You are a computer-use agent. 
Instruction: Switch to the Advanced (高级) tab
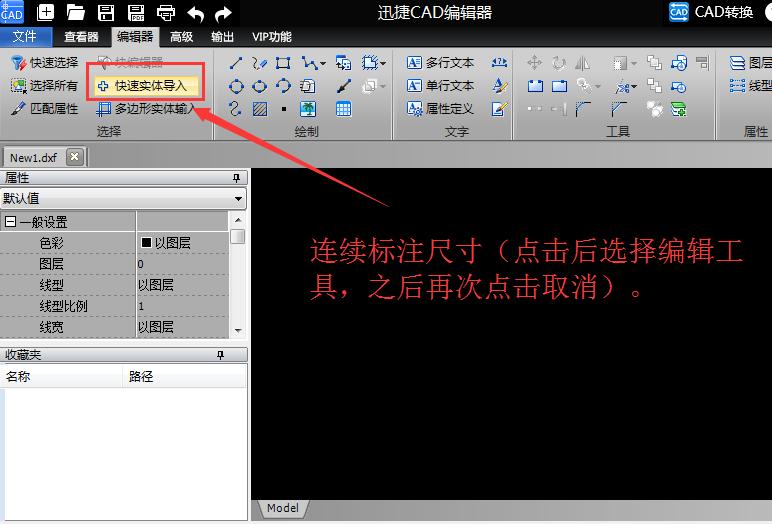pos(181,37)
